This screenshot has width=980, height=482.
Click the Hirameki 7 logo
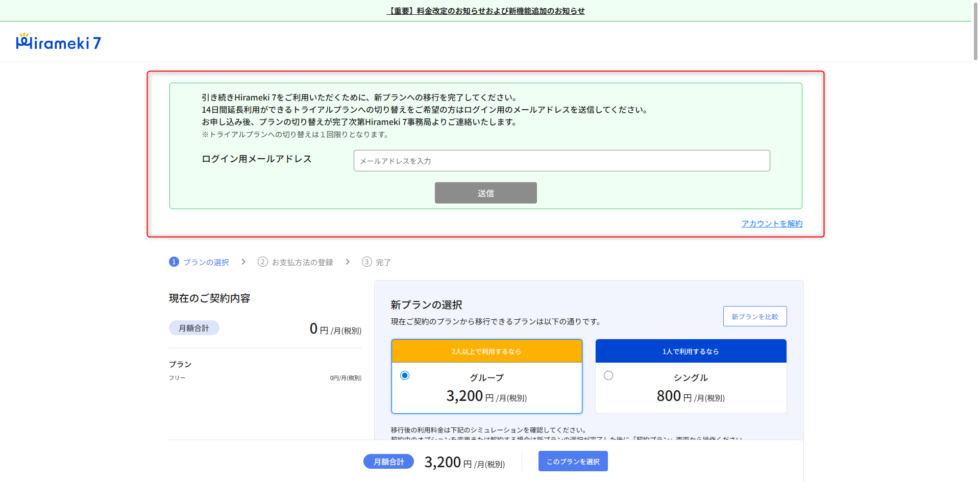pos(59,42)
